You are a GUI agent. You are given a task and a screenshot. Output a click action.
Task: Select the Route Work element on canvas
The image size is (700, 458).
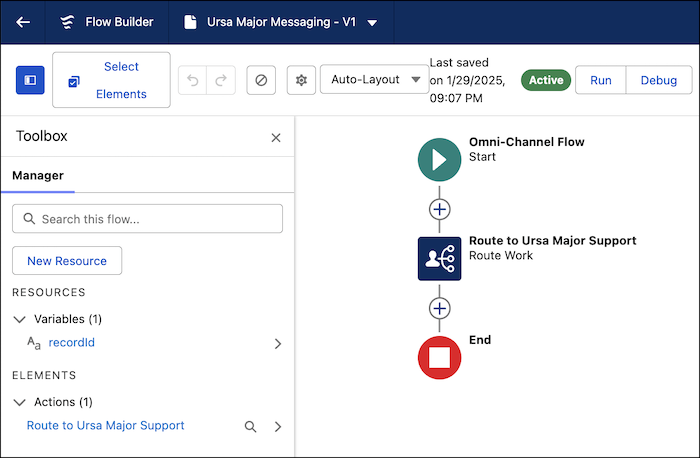439,258
